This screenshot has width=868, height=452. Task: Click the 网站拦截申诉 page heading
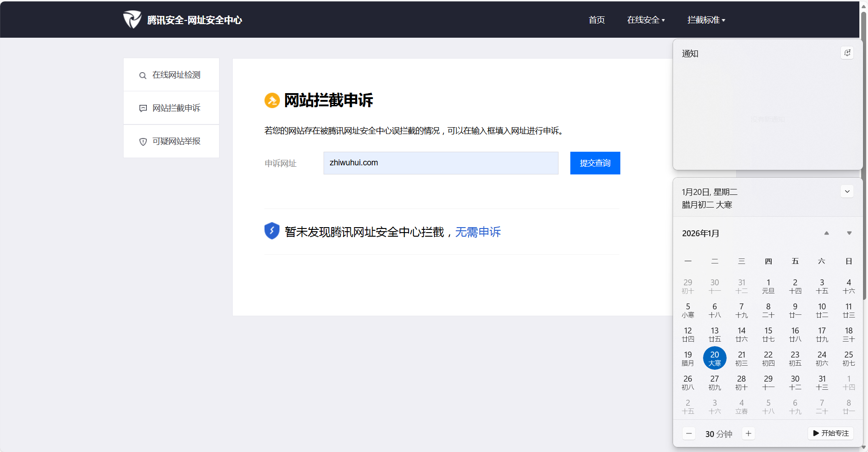[329, 100]
